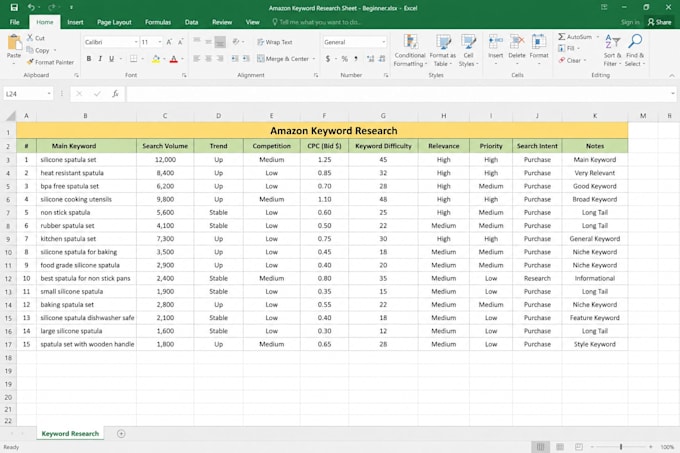680x453 pixels.
Task: Open the Fill Color dropdown arrow
Action: tap(164, 59)
